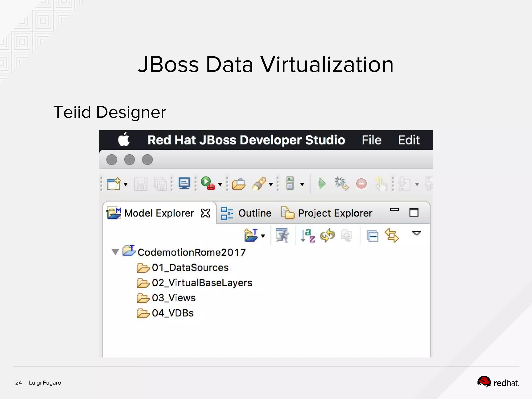The width and height of the screenshot is (532, 399).
Task: Click the second gray window control button
Action: pos(129,159)
